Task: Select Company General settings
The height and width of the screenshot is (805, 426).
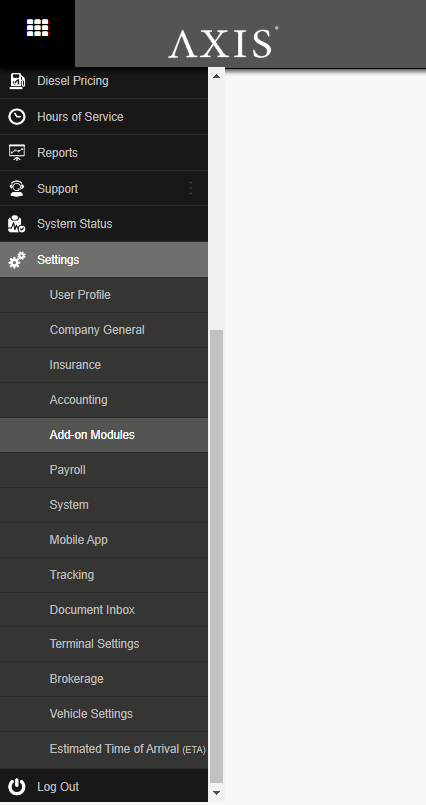Action: [104, 330]
